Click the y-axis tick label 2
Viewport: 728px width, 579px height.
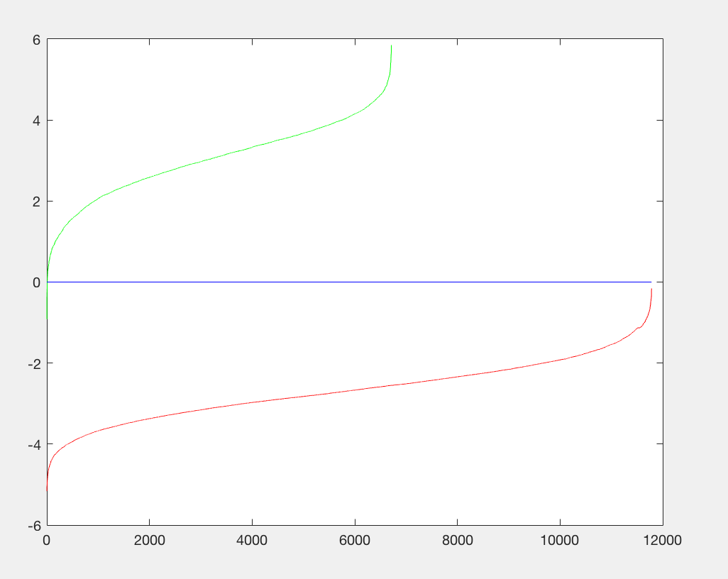tap(33, 202)
